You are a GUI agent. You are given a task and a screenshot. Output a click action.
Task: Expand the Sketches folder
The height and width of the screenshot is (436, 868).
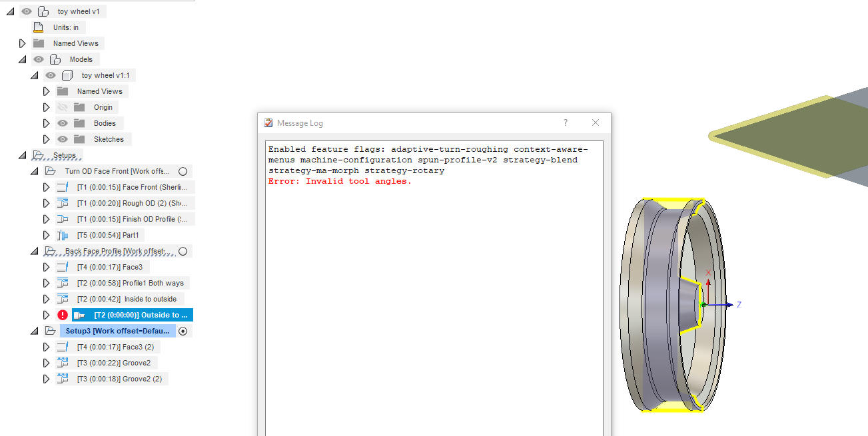(x=46, y=138)
